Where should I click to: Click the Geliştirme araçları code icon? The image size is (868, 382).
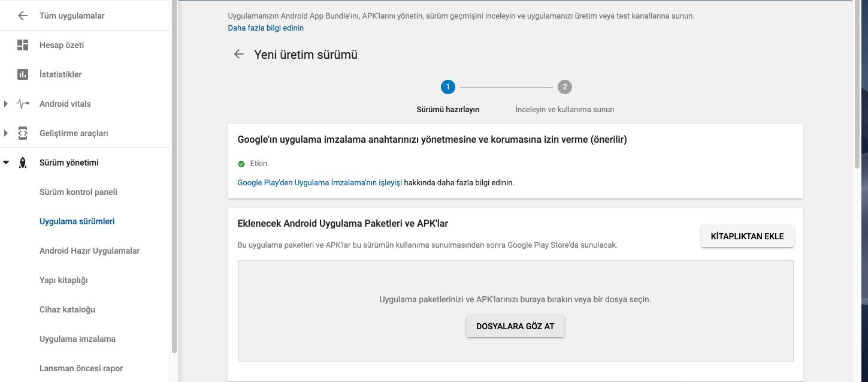[x=23, y=133]
